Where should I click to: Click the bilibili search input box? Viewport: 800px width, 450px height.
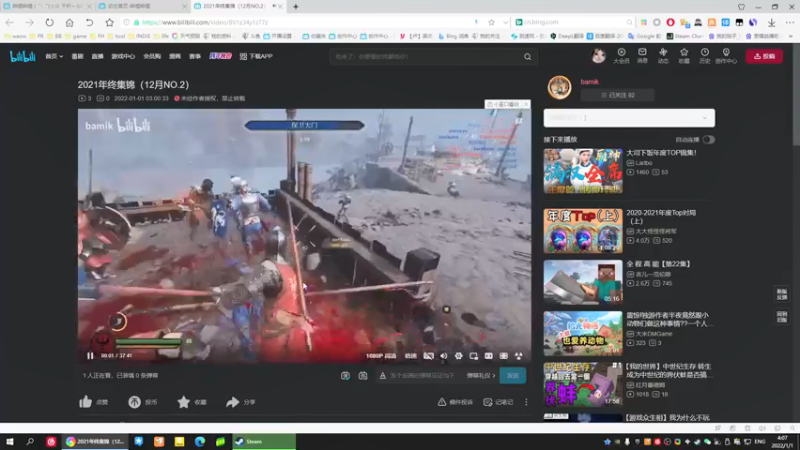pyautogui.click(x=426, y=57)
